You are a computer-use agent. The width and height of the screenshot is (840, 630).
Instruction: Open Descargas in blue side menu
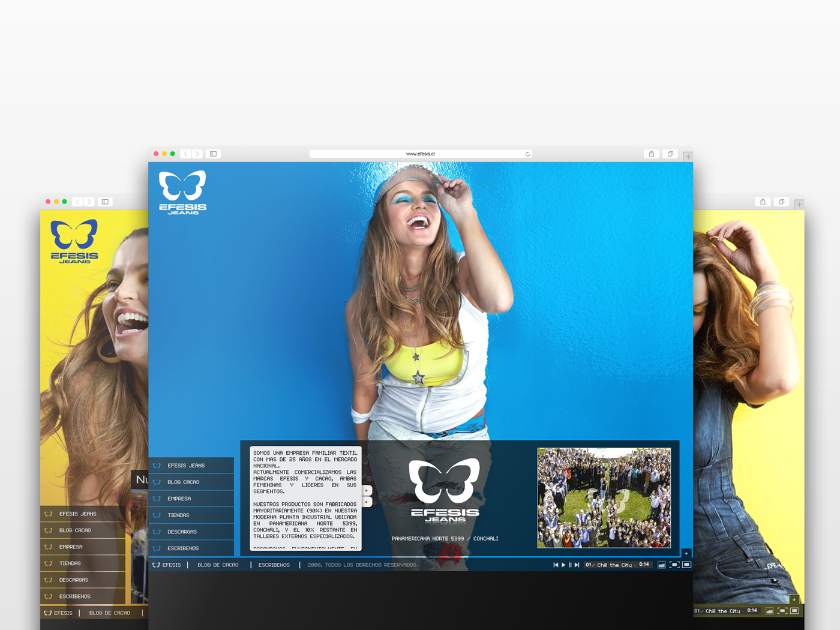[x=191, y=532]
